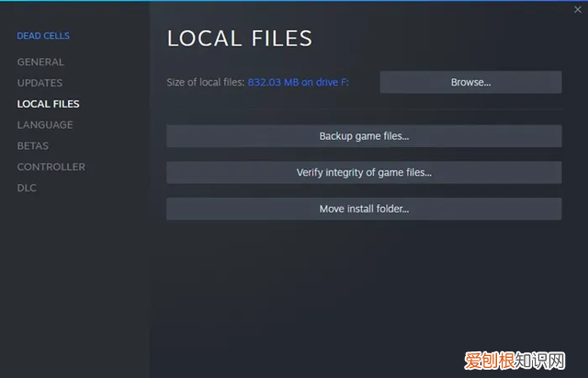Image resolution: width=588 pixels, height=378 pixels.
Task: Switch to the DLC tab
Action: tap(27, 189)
